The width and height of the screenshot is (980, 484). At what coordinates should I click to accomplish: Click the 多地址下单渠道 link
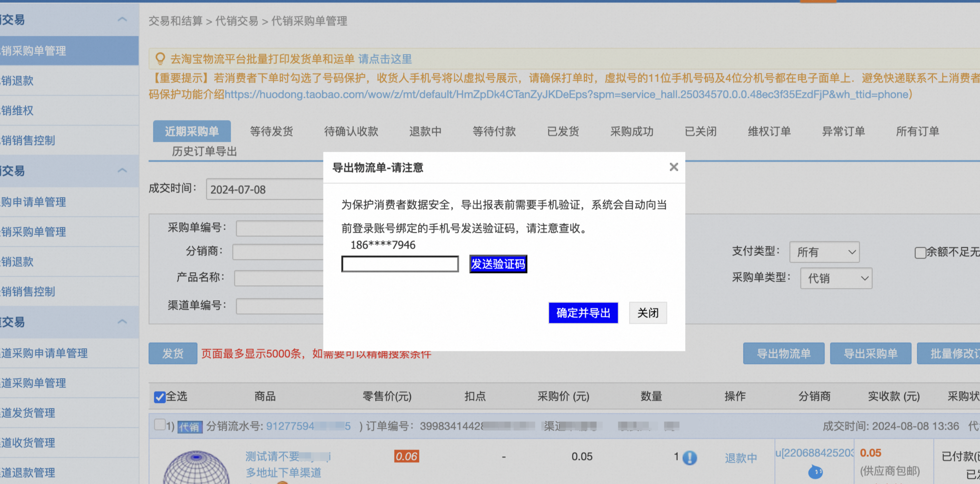283,472
